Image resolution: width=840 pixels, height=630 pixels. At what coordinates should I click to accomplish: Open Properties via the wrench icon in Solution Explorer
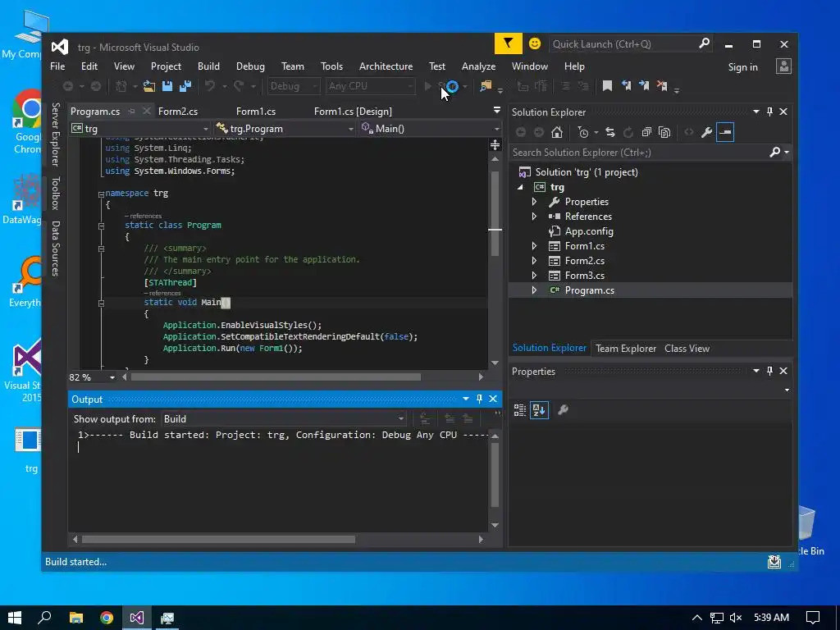706,132
